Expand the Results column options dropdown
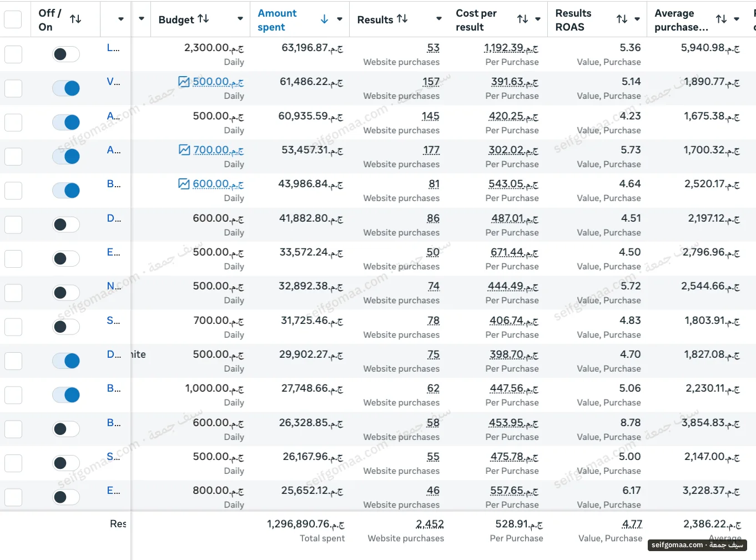Image resolution: width=756 pixels, height=560 pixels. (439, 19)
